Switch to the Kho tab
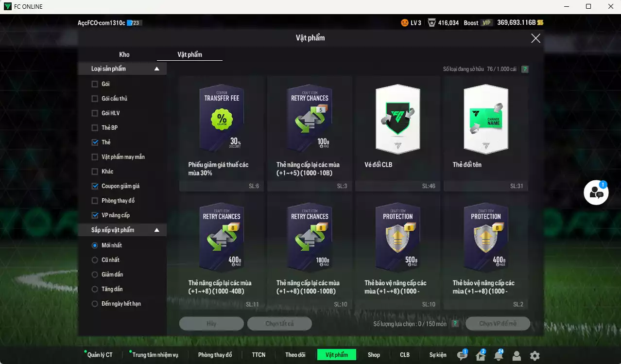 (124, 54)
